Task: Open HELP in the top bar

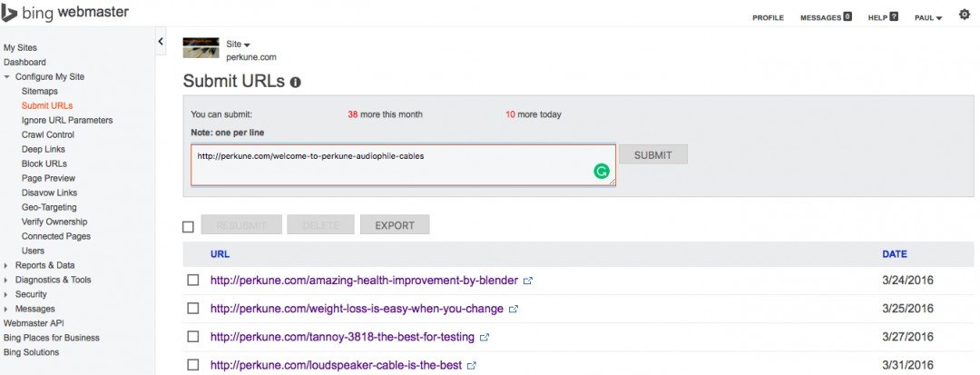Action: pyautogui.click(x=877, y=18)
